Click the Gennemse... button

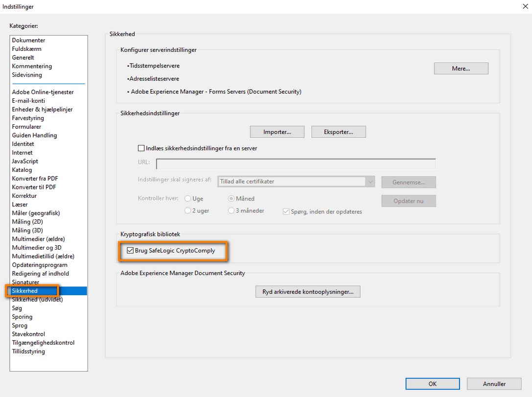coord(409,182)
